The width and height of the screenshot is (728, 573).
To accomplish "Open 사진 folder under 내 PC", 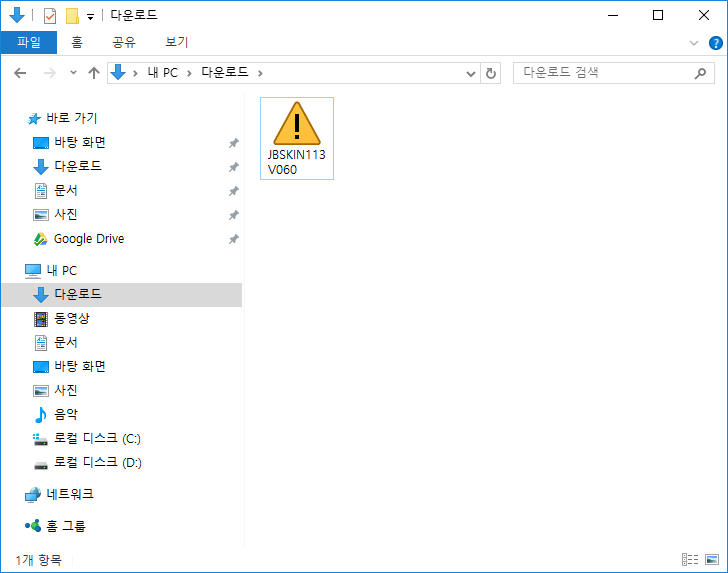I will click(65, 390).
